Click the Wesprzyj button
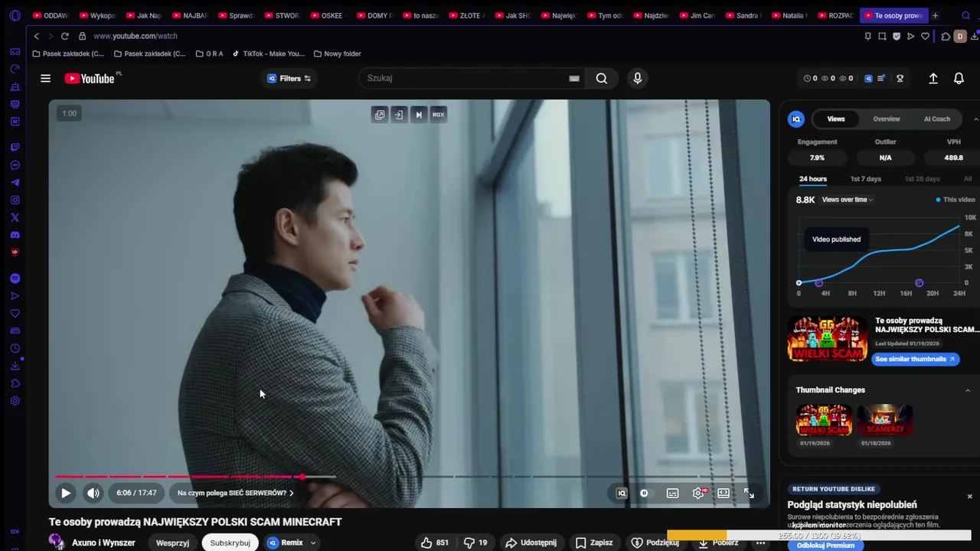This screenshot has width=980, height=551. pyautogui.click(x=172, y=543)
